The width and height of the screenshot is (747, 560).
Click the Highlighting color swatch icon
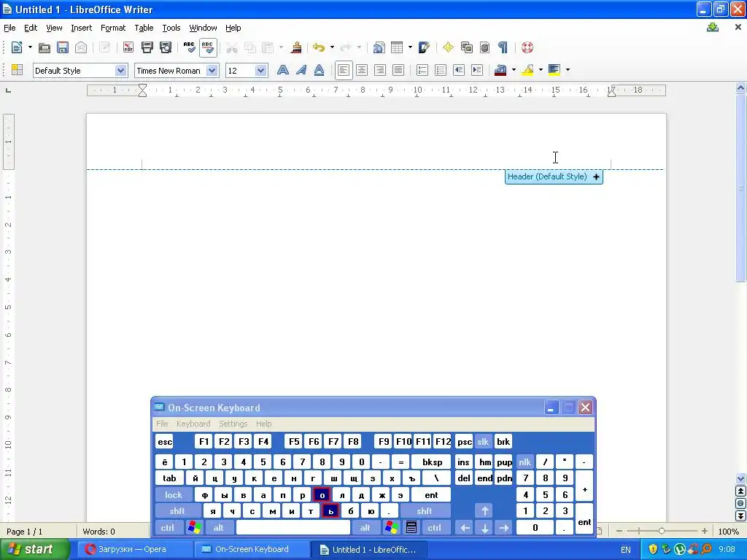[x=527, y=70]
